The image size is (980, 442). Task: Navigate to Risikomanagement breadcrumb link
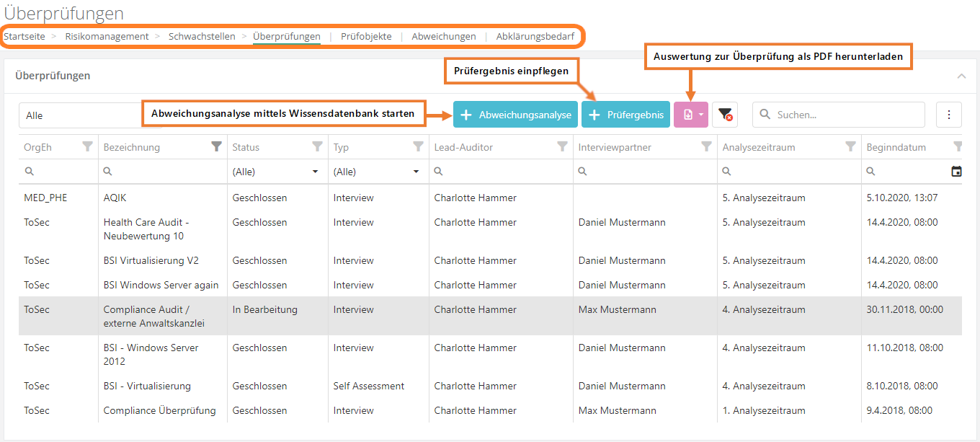click(x=107, y=36)
